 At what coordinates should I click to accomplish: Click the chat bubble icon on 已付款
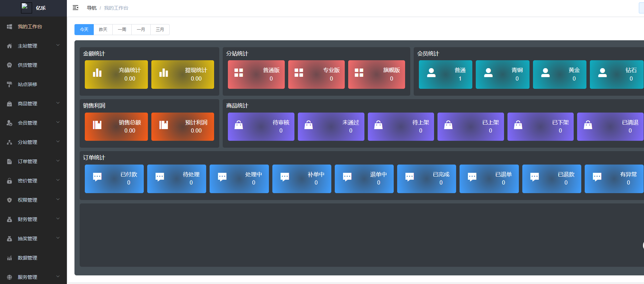click(97, 177)
